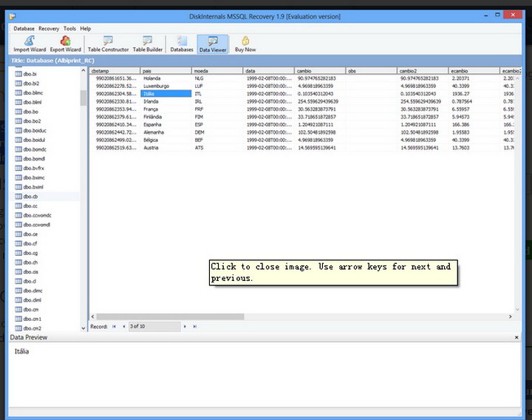
Task: Click the horizontal scrollbar thumb of data grid
Action: (170, 316)
